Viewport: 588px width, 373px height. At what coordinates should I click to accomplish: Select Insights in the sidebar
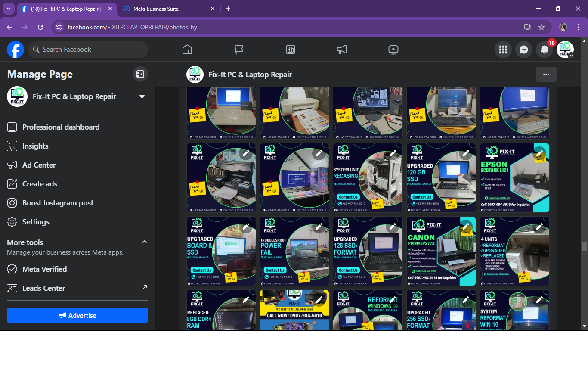35,146
